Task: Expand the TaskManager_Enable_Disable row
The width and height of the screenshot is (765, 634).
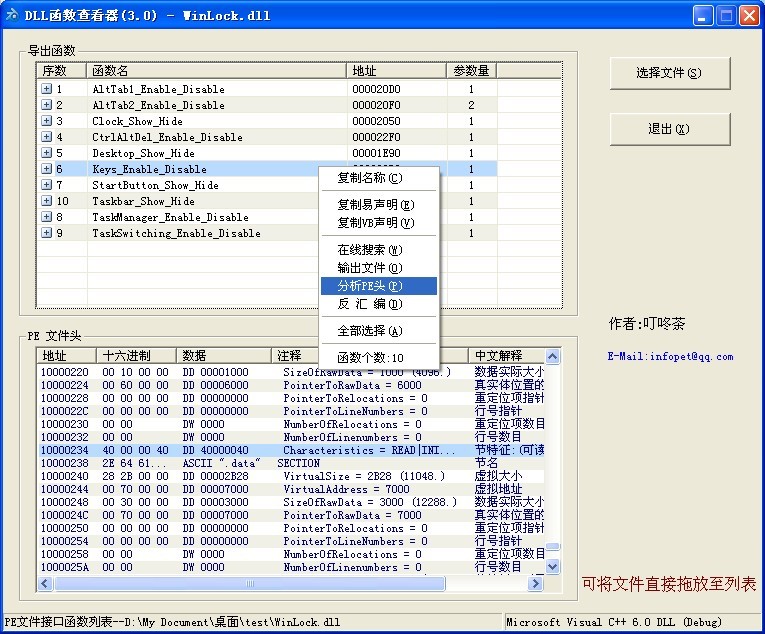Action: 46,217
